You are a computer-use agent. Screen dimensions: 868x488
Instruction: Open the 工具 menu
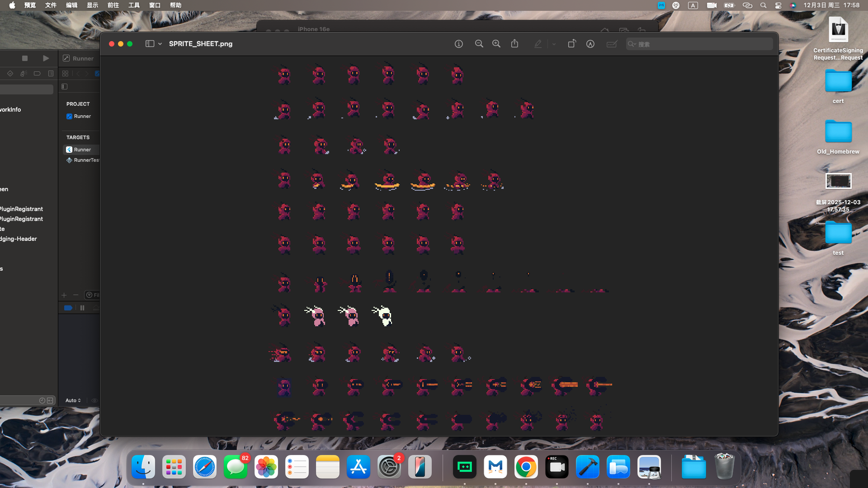(134, 5)
